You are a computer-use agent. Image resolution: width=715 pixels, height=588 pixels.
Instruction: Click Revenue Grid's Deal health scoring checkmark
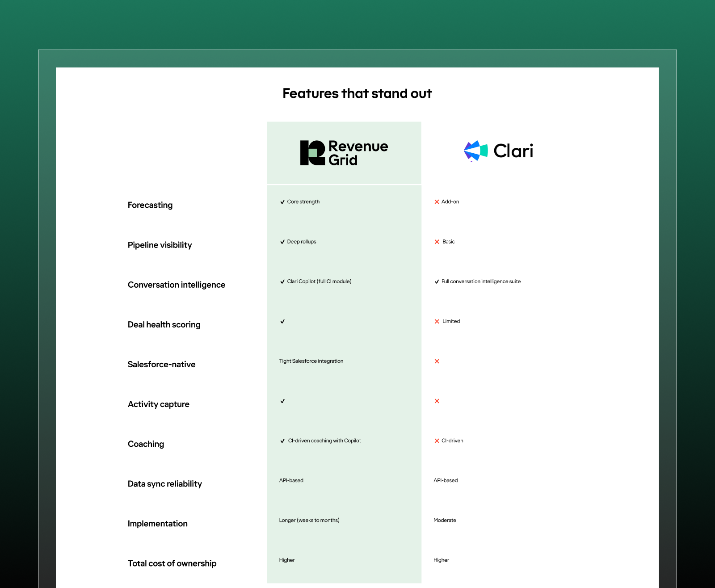click(282, 321)
